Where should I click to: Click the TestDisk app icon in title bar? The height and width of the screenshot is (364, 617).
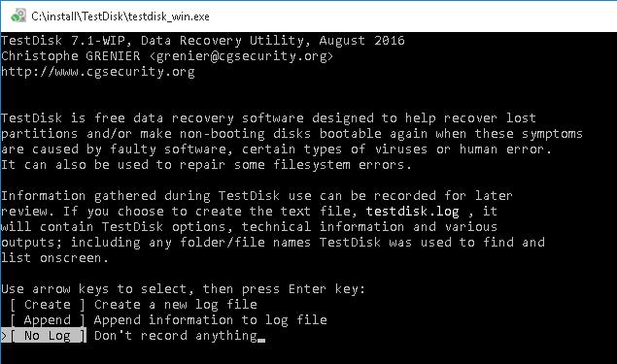pyautogui.click(x=17, y=17)
